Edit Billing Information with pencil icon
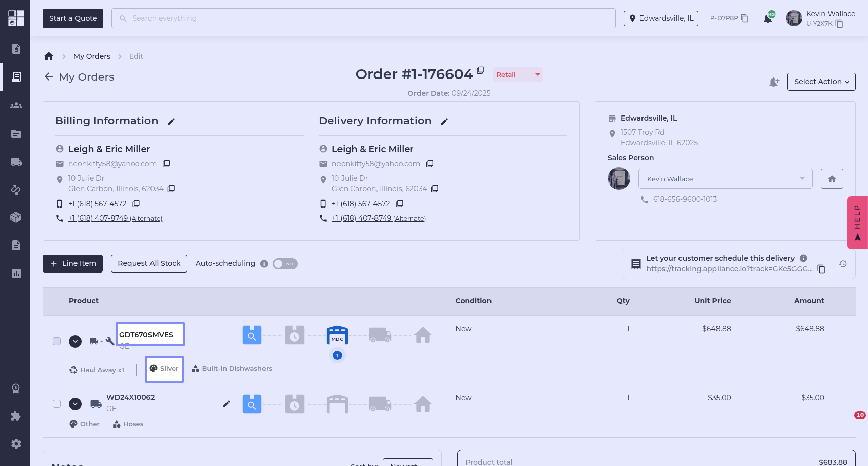This screenshot has width=868, height=466. coord(171,122)
